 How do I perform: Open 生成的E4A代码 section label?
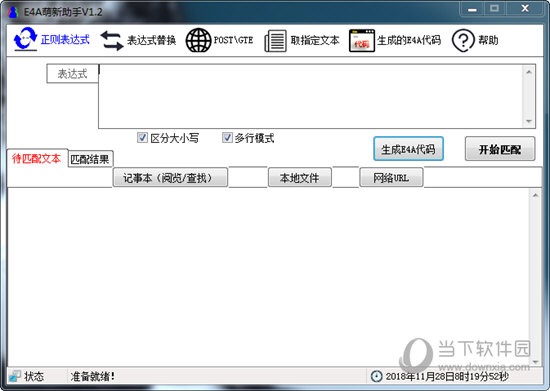pyautogui.click(x=409, y=40)
